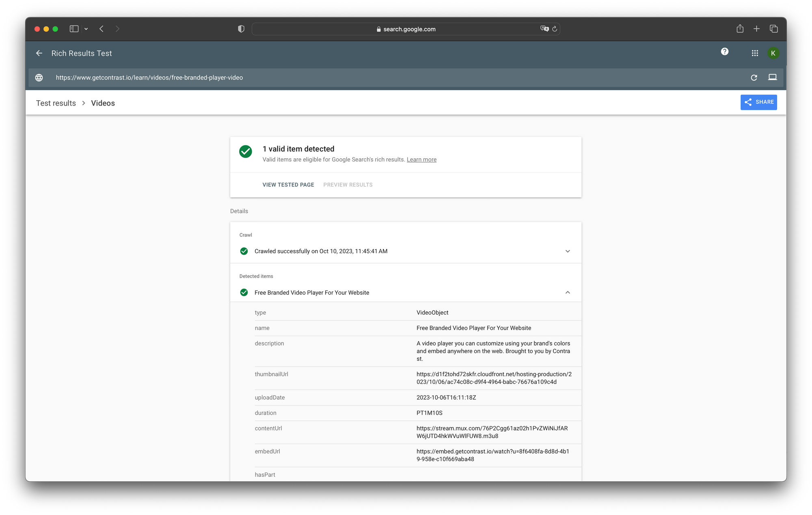Click the large valid item checkmark
The width and height of the screenshot is (812, 515).
(x=246, y=151)
